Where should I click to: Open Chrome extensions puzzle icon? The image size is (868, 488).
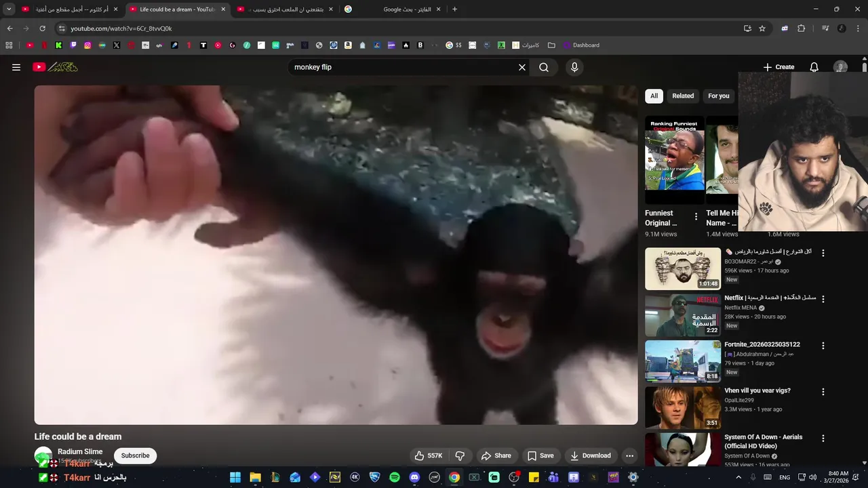tap(802, 28)
